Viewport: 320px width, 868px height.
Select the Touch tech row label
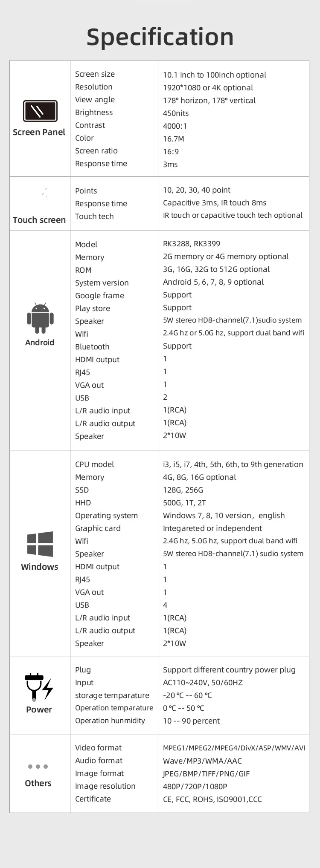tap(94, 216)
